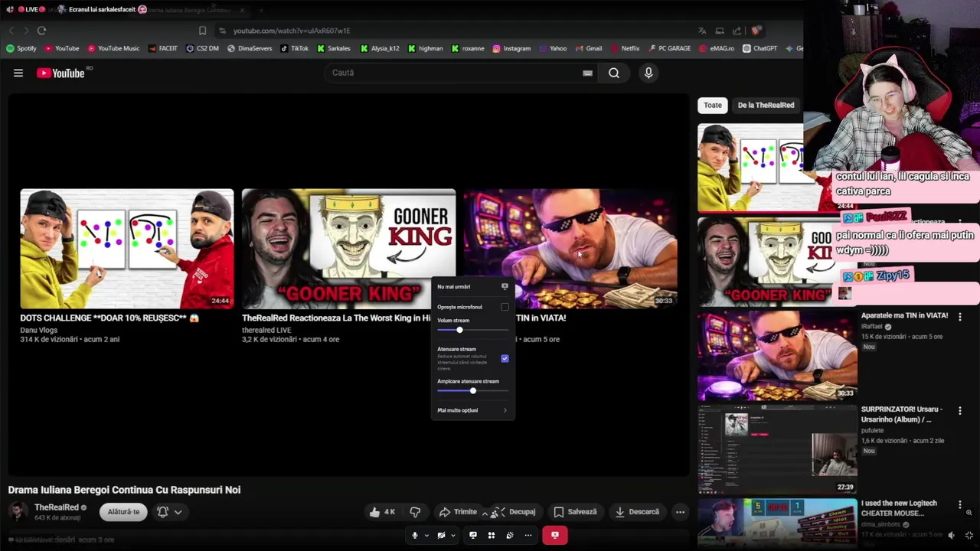The width and height of the screenshot is (980, 551).
Task: Open the Spotify bookmark
Action: pos(21,48)
